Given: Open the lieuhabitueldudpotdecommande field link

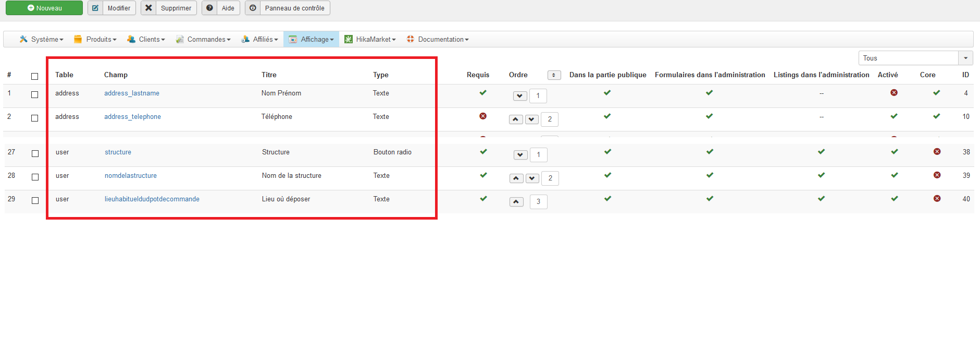Looking at the screenshot, I should tap(152, 199).
